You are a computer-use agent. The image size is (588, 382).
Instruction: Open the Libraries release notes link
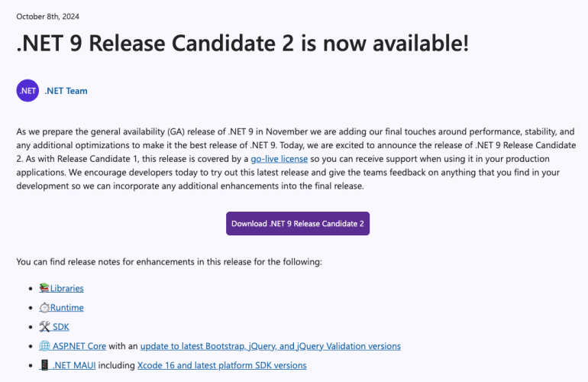pos(67,288)
